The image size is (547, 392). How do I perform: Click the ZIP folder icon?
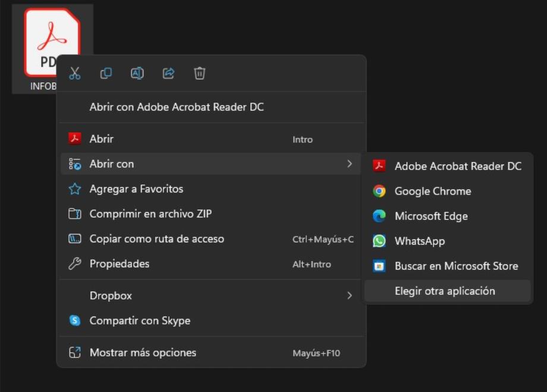75,214
